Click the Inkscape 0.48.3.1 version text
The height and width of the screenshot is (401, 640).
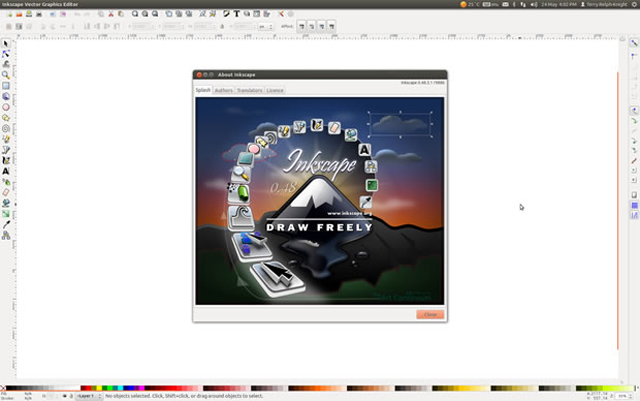pyautogui.click(x=422, y=82)
